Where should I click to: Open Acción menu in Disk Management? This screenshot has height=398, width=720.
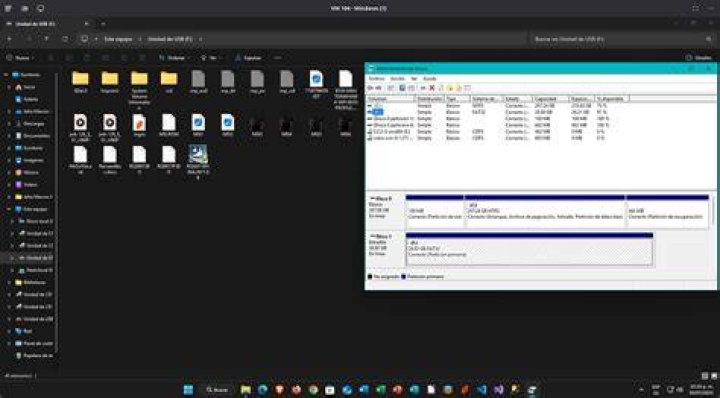[x=397, y=78]
